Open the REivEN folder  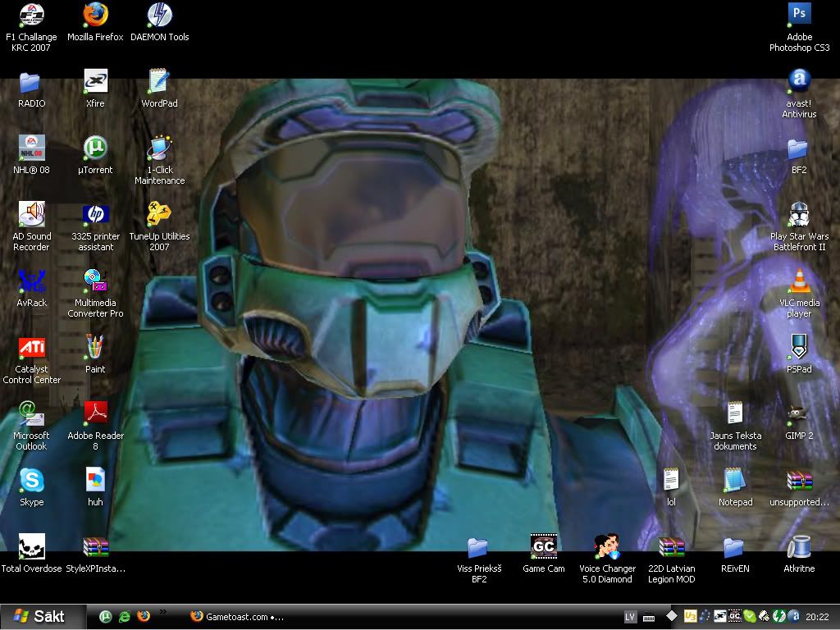[x=735, y=554]
